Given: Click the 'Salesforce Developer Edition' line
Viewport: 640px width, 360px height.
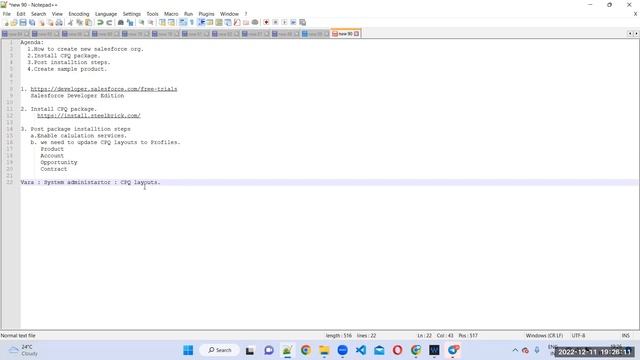Looking at the screenshot, I should click(77, 96).
